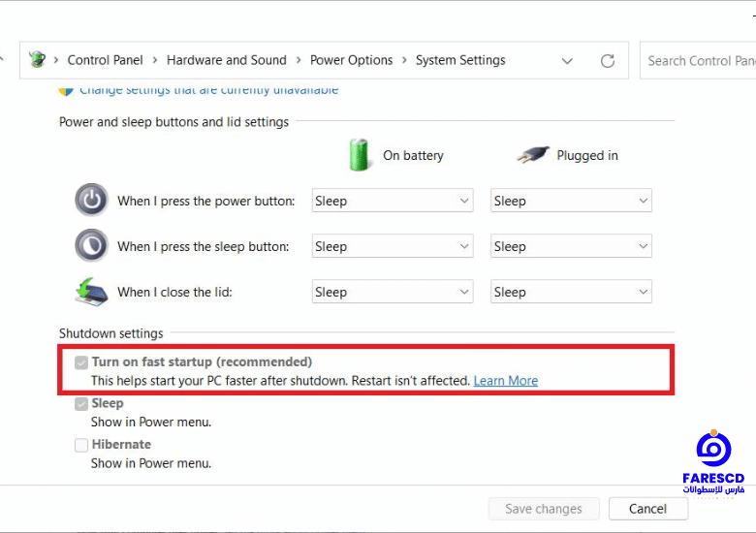Click "Show in Power menu." under Hibernate

point(151,463)
